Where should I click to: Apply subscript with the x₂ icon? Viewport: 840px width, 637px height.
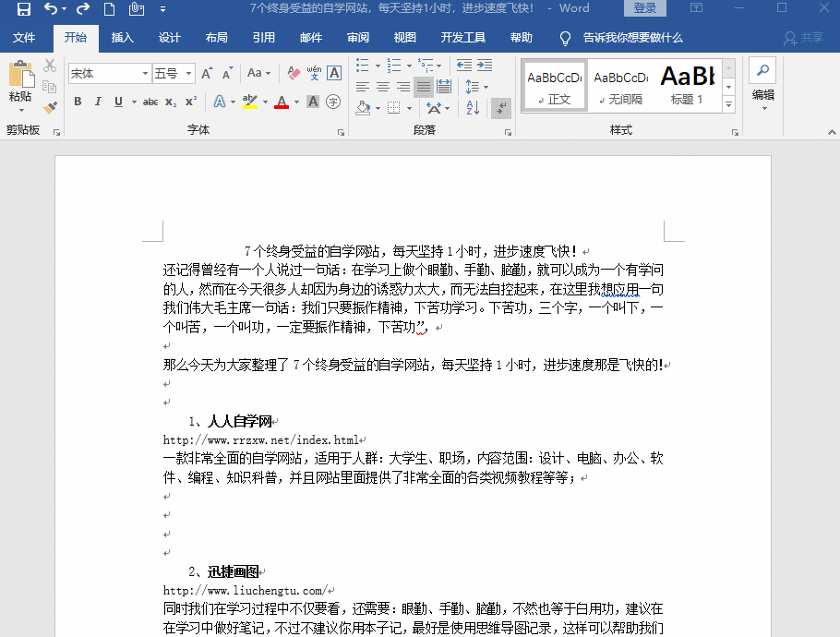click(x=171, y=102)
